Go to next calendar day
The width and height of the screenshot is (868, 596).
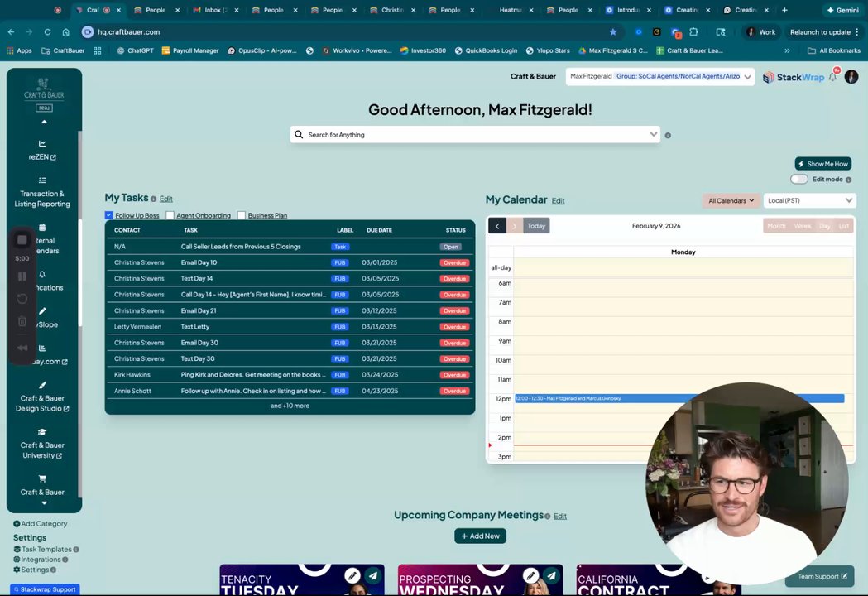(x=515, y=226)
